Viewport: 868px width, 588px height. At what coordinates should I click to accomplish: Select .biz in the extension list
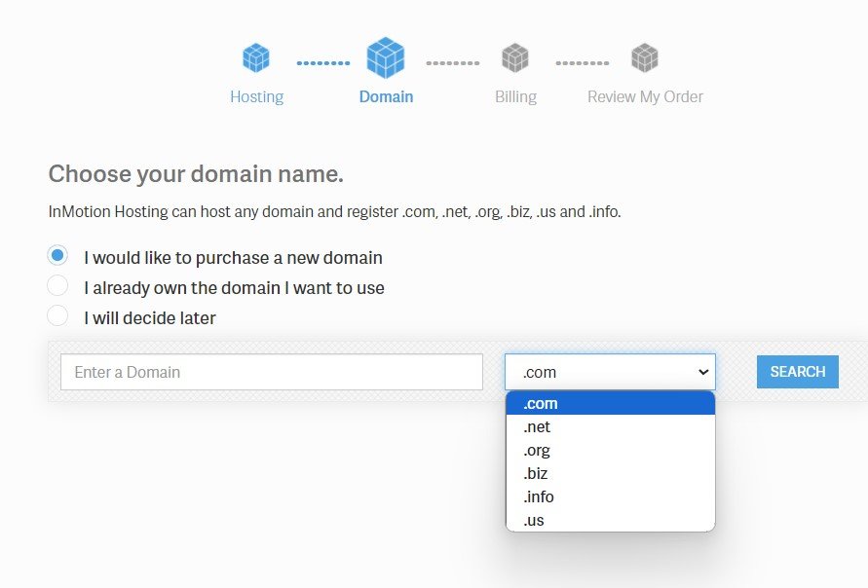[611, 473]
